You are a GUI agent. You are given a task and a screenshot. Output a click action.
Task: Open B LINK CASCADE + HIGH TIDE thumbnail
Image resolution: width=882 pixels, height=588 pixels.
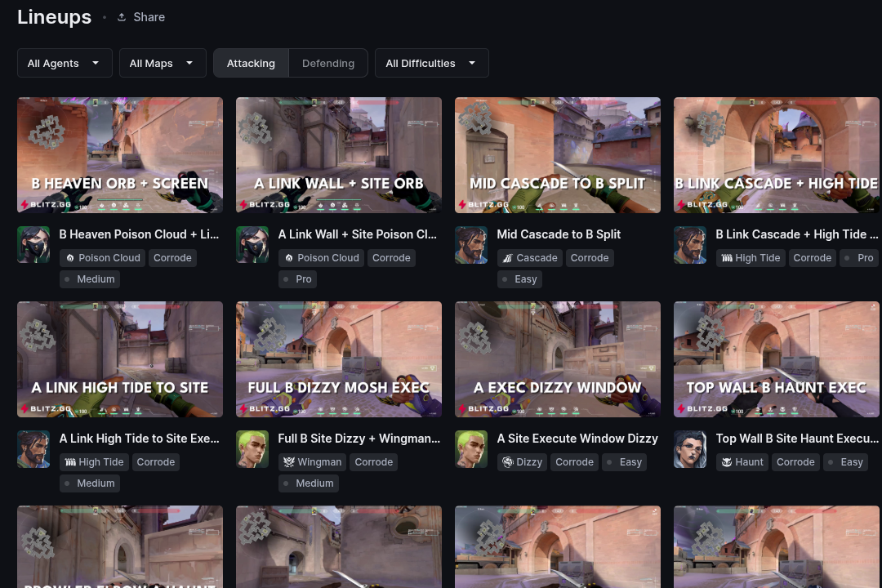tap(777, 155)
